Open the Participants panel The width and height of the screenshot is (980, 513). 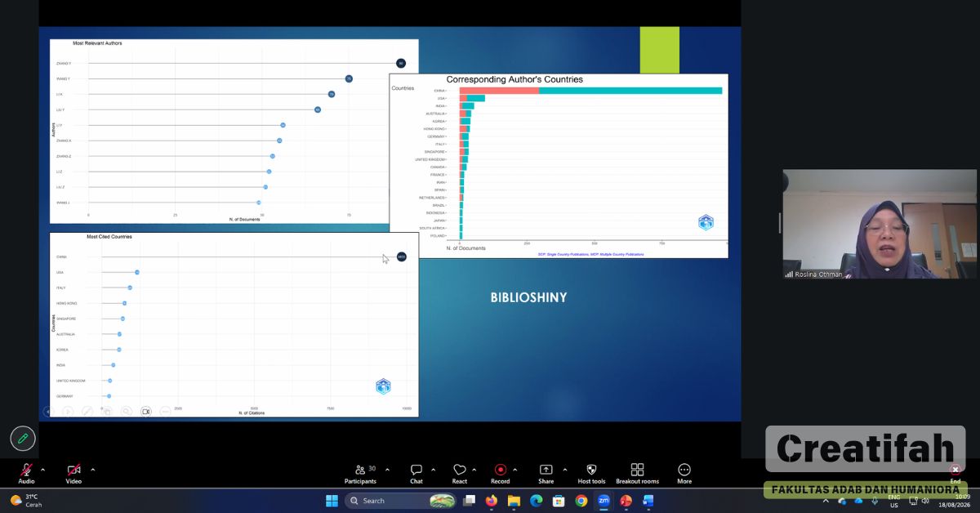click(x=360, y=473)
